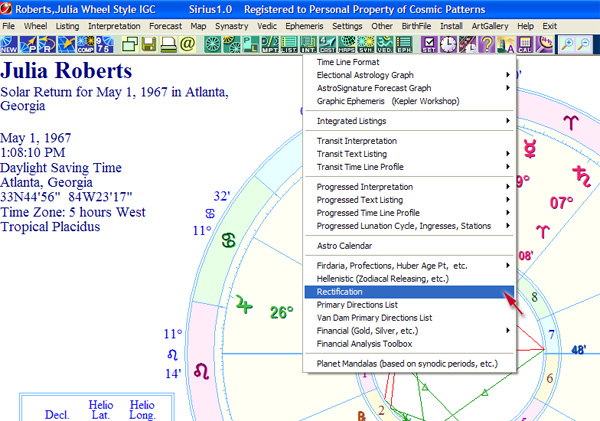
Task: Click the save floppy disk icon
Action: tap(149, 44)
